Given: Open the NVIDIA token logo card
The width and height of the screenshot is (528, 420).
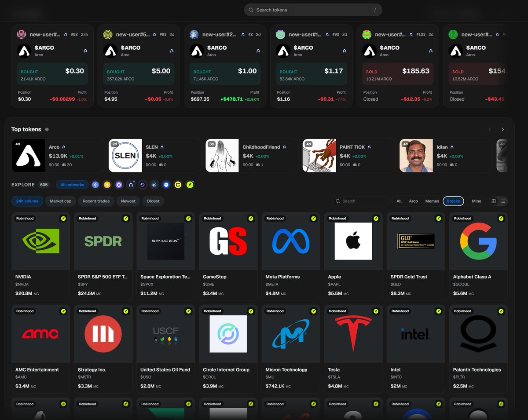Looking at the screenshot, I should pyautogui.click(x=40, y=241).
